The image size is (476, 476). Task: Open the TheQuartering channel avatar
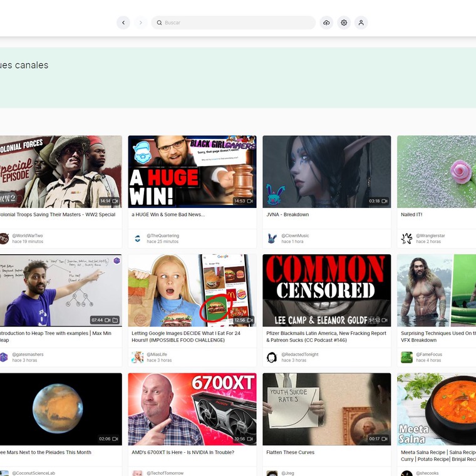point(138,239)
